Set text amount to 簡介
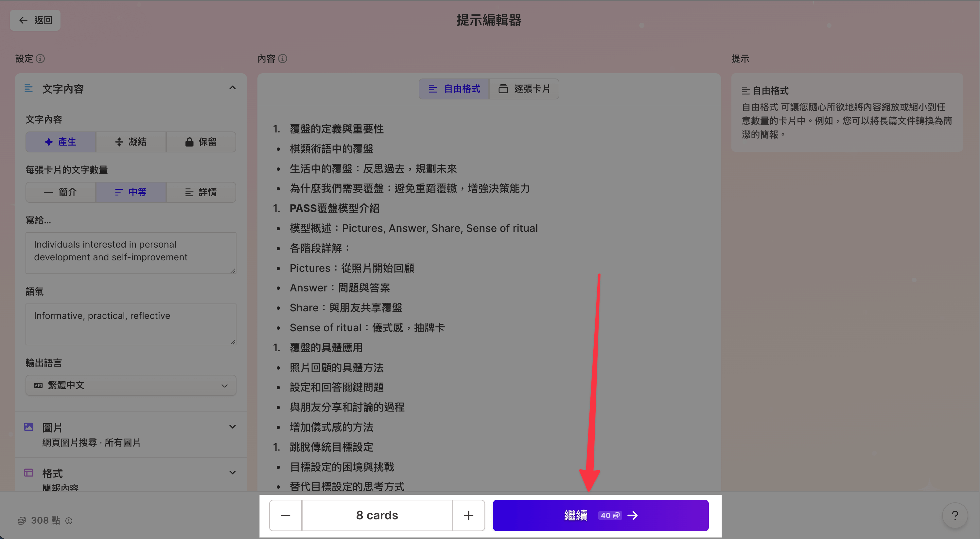 pyautogui.click(x=61, y=192)
